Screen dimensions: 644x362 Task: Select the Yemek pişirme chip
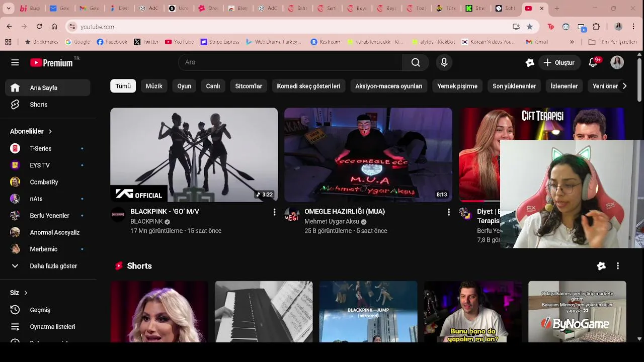(457, 86)
